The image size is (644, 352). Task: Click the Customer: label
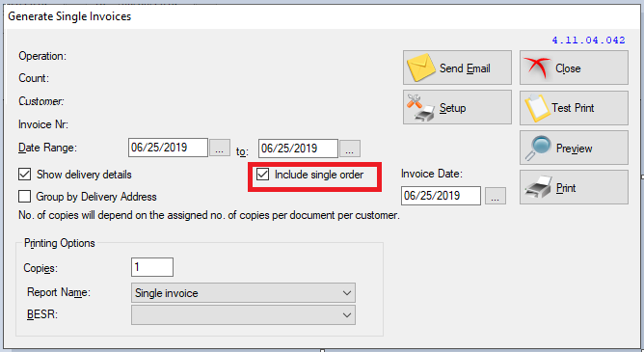point(41,101)
